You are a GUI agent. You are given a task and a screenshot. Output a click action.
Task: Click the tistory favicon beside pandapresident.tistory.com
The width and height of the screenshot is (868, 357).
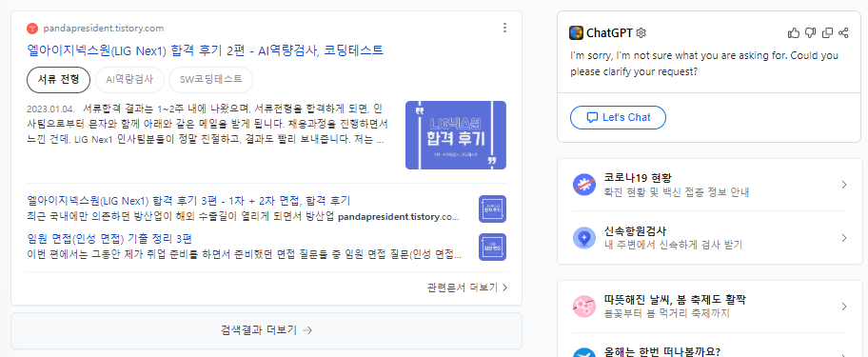(x=32, y=29)
